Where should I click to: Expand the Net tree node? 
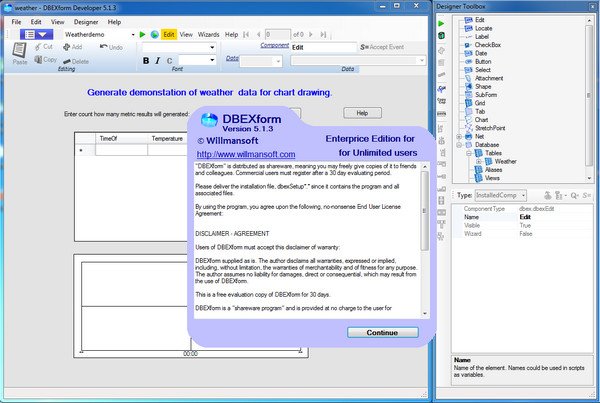(459, 137)
